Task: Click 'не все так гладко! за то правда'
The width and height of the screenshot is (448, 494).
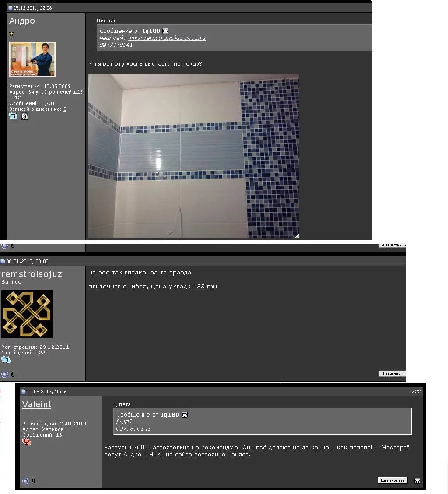Action: click(x=140, y=273)
